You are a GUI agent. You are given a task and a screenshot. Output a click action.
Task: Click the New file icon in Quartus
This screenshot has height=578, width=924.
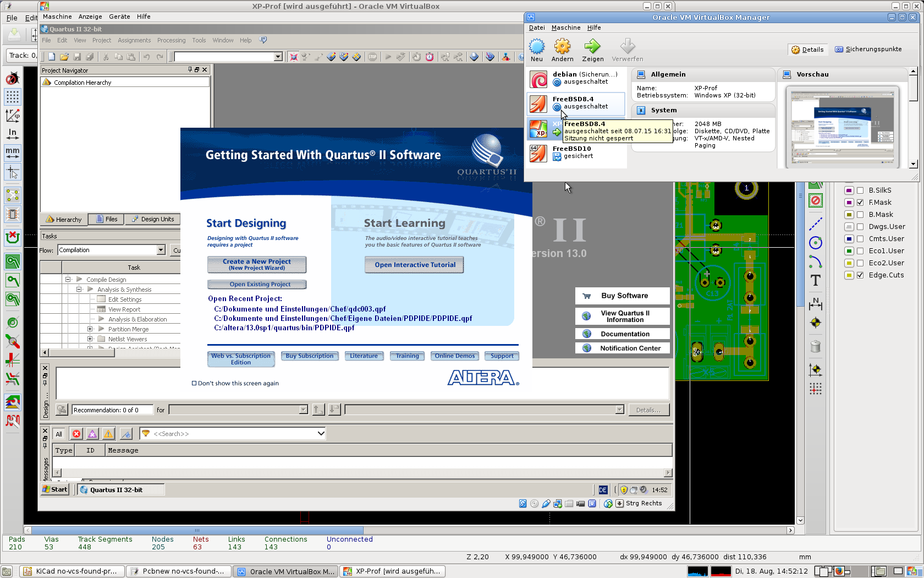click(52, 57)
